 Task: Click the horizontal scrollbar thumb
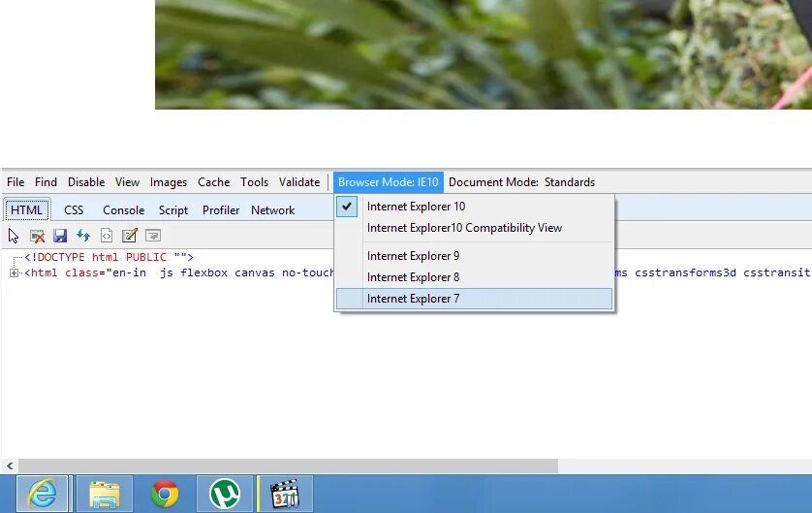[x=289, y=465]
